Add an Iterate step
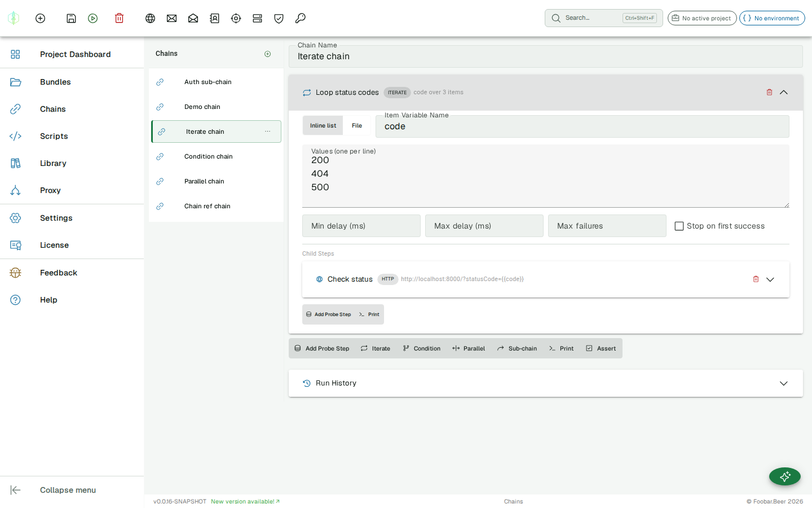 376,348
